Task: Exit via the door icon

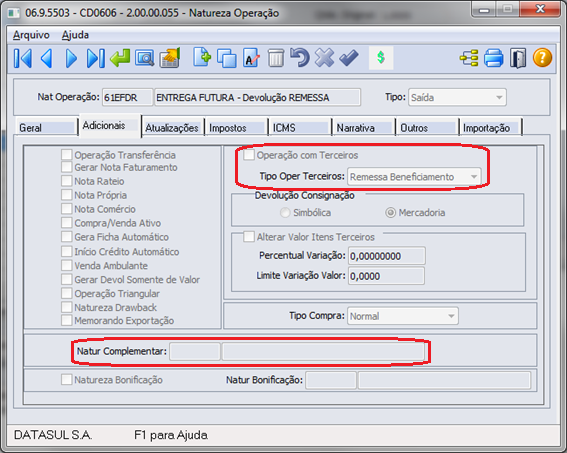Action: coord(518,58)
